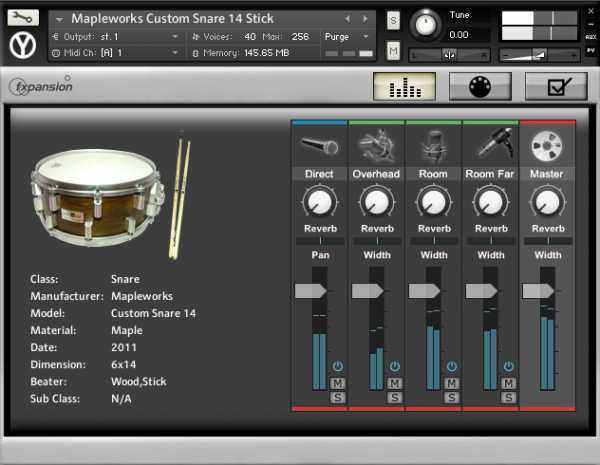Click the fxpansion logo
The width and height of the screenshot is (600, 465).
pos(41,86)
